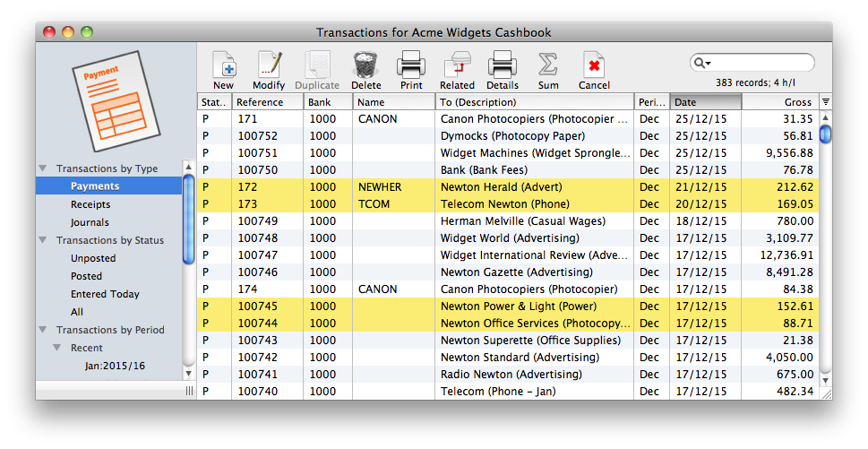
Task: Select the Widget Machines row 100751
Action: (x=508, y=153)
